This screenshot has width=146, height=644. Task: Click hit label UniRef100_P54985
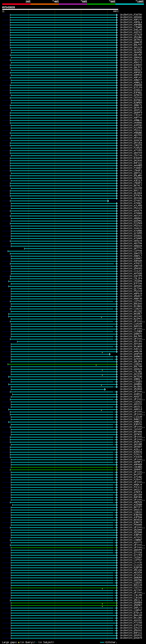tap(131, 525)
